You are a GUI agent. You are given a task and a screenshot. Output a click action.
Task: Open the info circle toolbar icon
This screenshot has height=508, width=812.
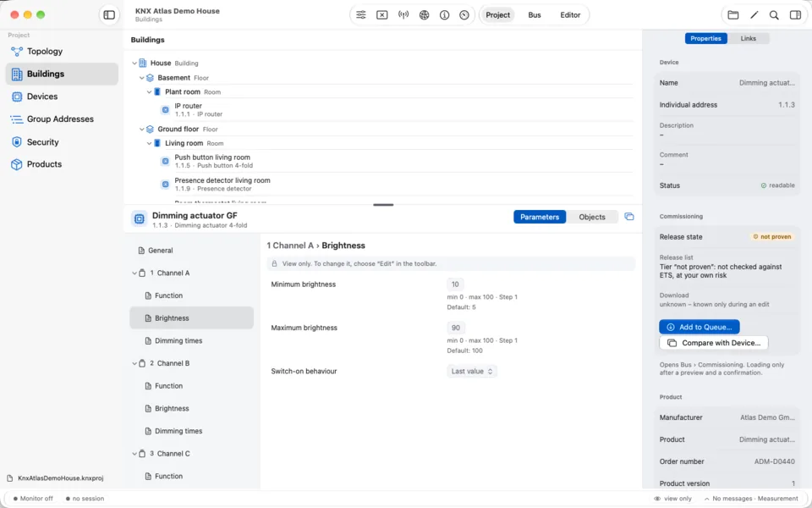tap(444, 15)
